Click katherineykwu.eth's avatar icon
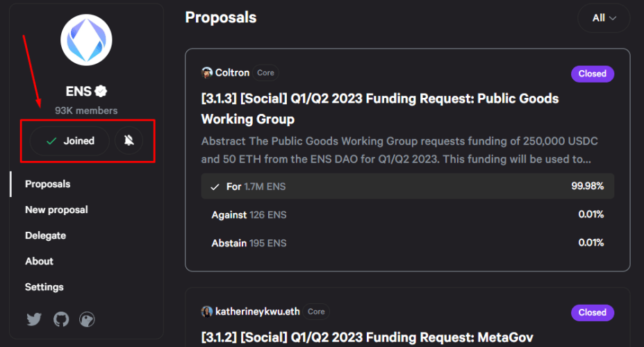The width and height of the screenshot is (644, 347). [206, 312]
